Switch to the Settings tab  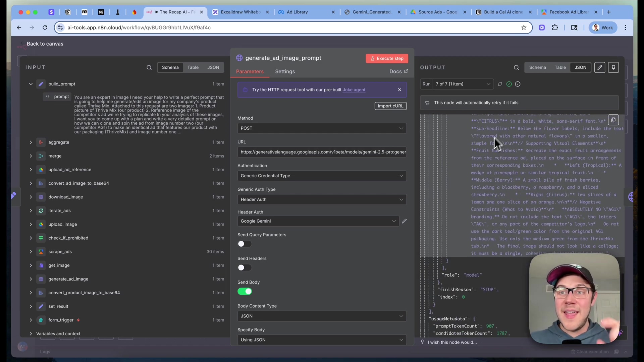(285, 71)
